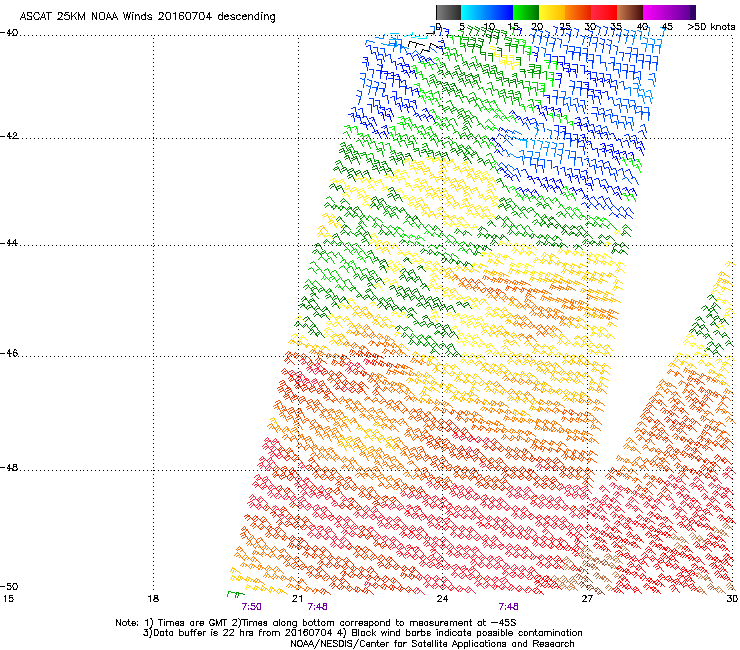Click the '35' legend scale label

coord(616,27)
